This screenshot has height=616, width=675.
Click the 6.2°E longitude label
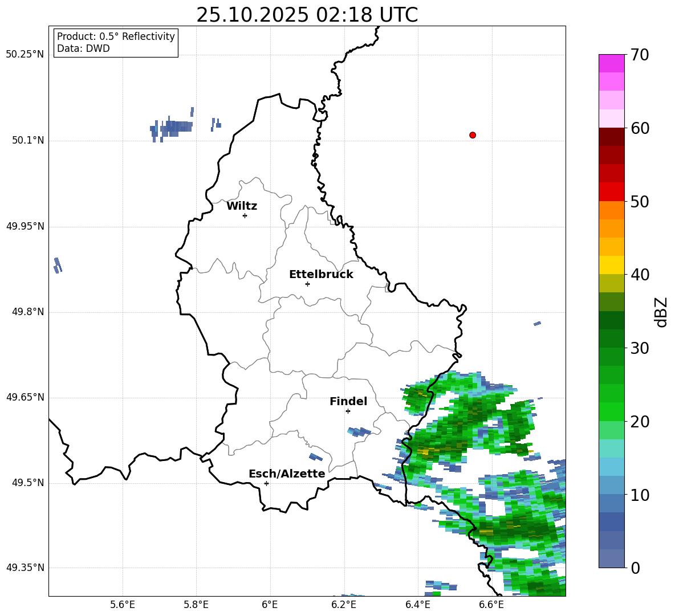click(344, 605)
